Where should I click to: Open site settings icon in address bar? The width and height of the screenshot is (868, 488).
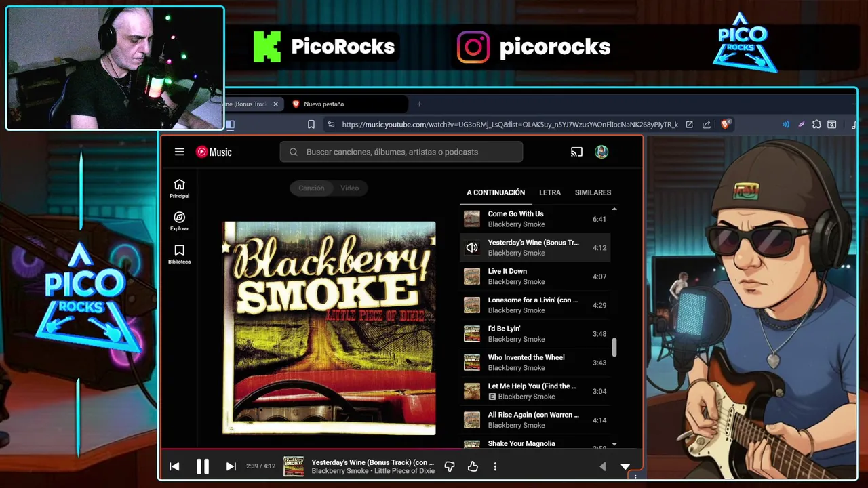click(330, 124)
